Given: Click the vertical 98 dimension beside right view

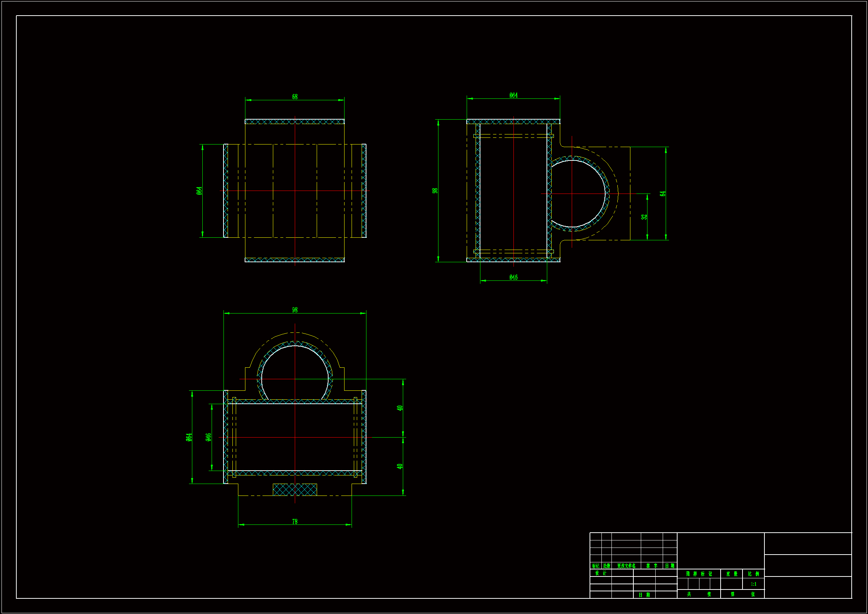Looking at the screenshot, I should [x=435, y=191].
